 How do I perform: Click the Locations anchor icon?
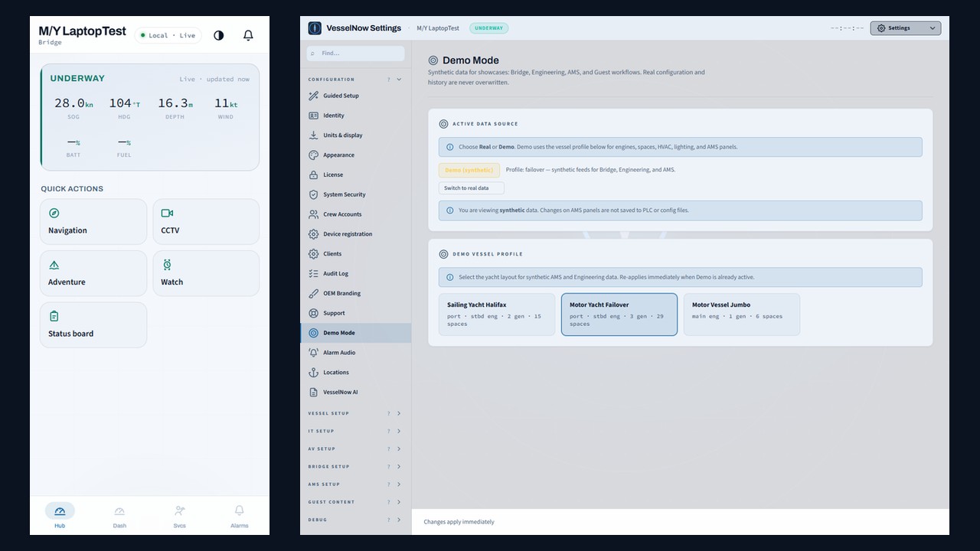[313, 372]
